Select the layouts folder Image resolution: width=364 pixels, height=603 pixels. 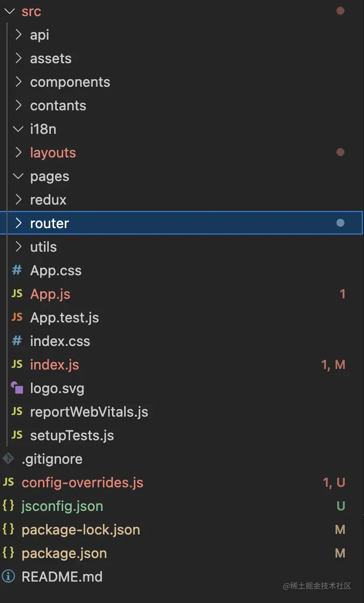53,153
